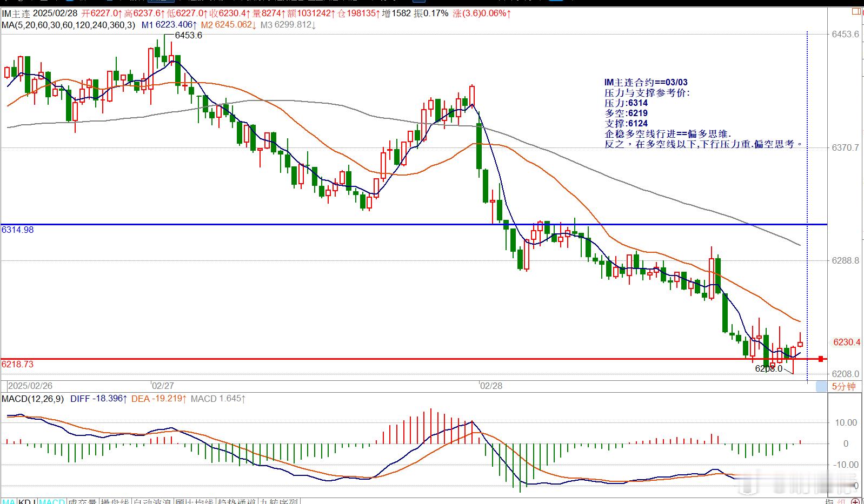Click the 仓198135 open interest value
864x504 pixels.
click(x=357, y=14)
